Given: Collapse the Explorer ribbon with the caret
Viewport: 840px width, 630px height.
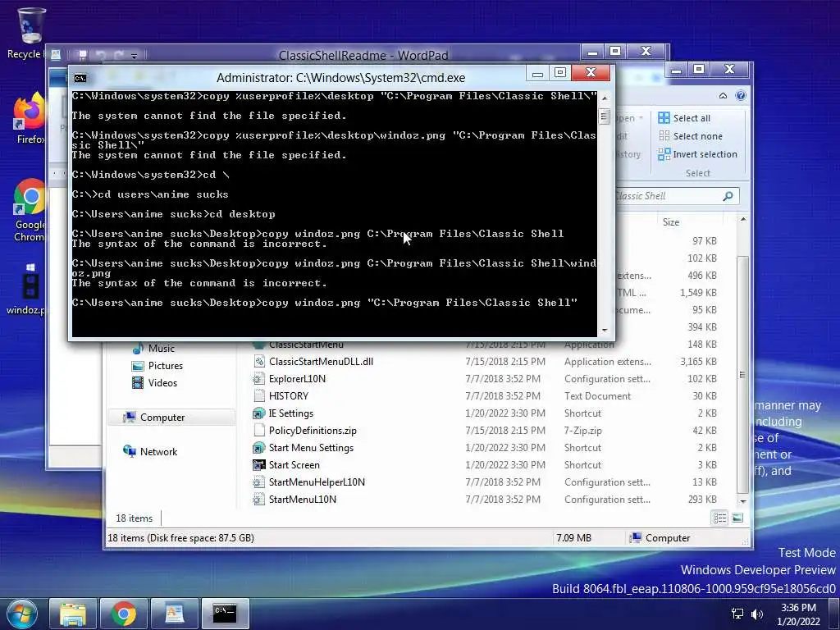Looking at the screenshot, I should (724, 95).
